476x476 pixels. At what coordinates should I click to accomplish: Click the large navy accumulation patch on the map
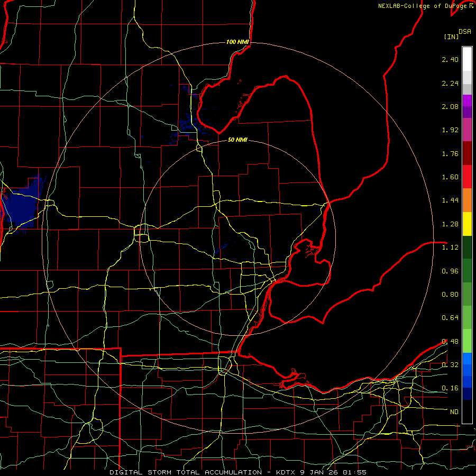coord(21,205)
